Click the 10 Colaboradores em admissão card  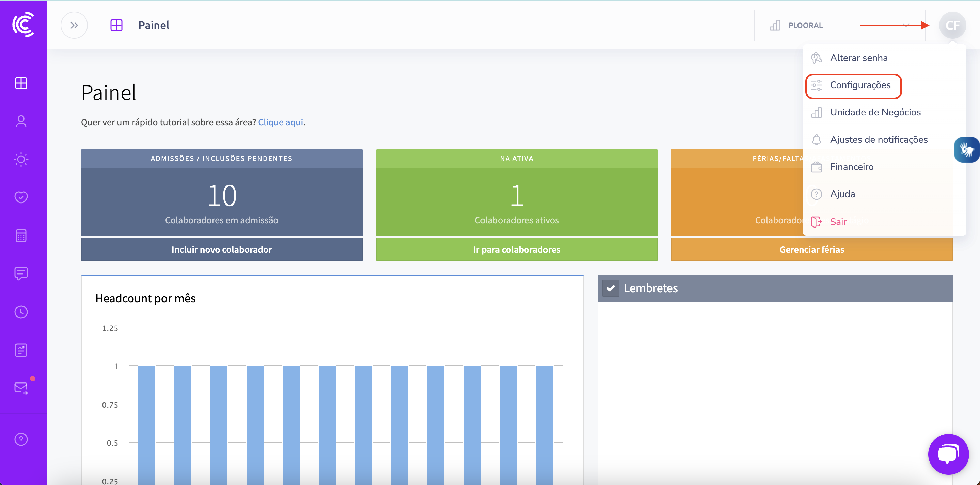click(221, 202)
